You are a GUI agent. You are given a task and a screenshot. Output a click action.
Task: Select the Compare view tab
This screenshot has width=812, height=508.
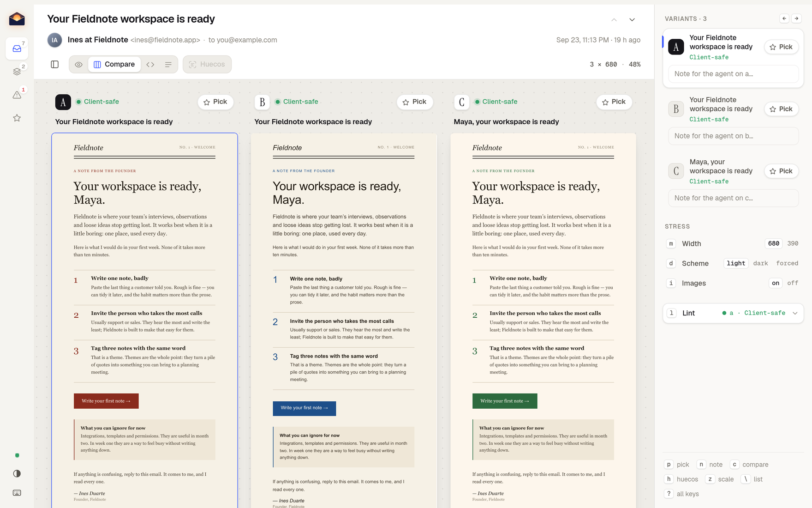pos(114,64)
